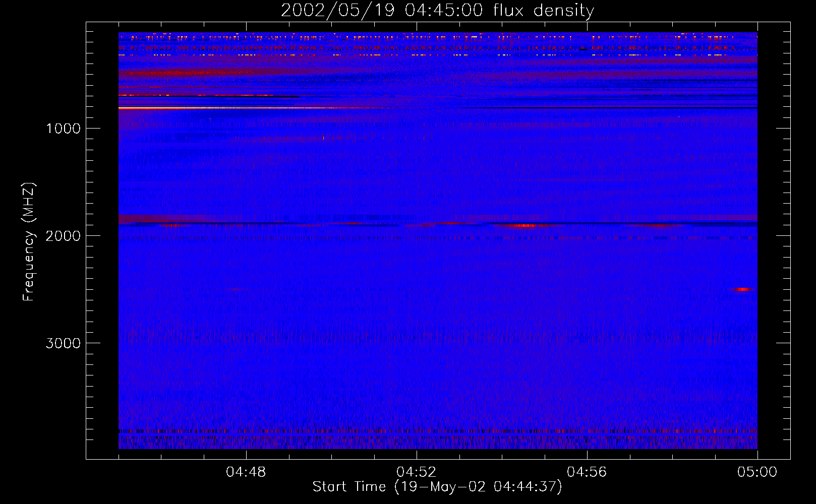Select the 1000 frequency axis label
The image size is (816, 504).
pos(63,128)
